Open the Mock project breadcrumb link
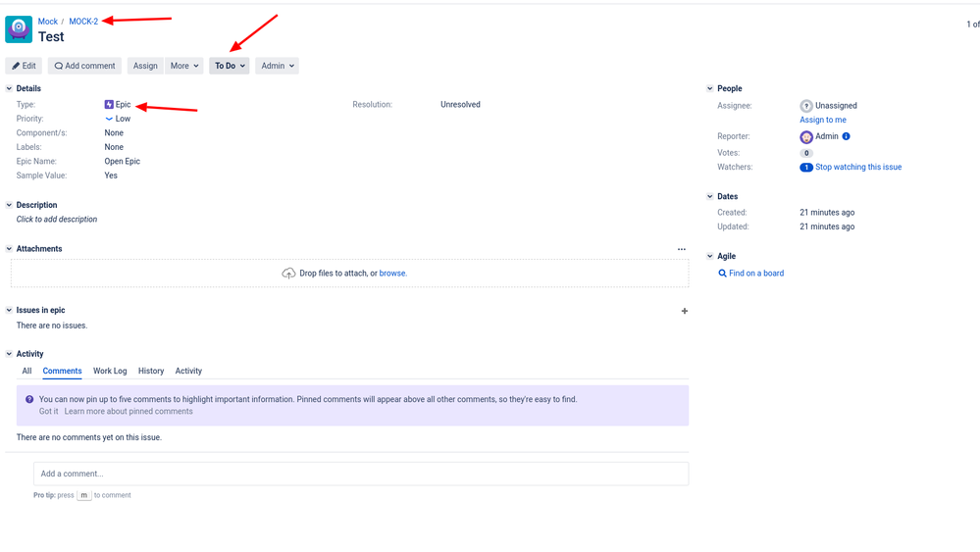 pos(47,22)
